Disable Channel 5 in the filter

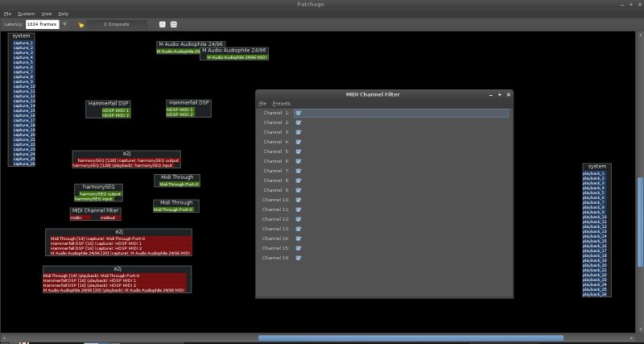299,151
